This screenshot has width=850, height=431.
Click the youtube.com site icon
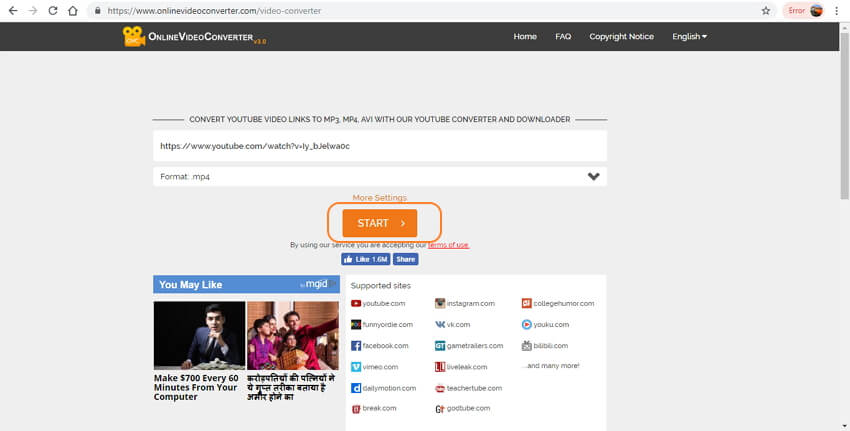356,304
